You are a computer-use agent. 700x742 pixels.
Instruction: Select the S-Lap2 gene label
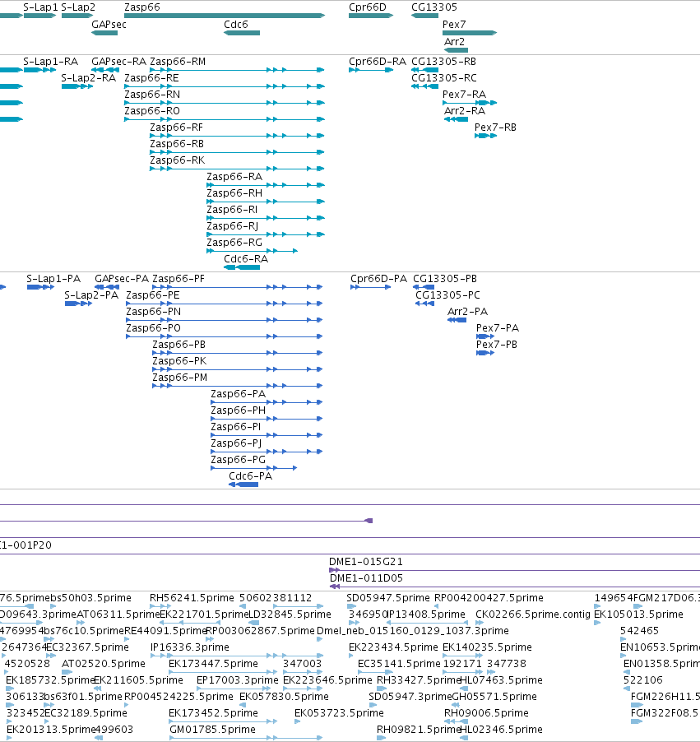pyautogui.click(x=78, y=7)
